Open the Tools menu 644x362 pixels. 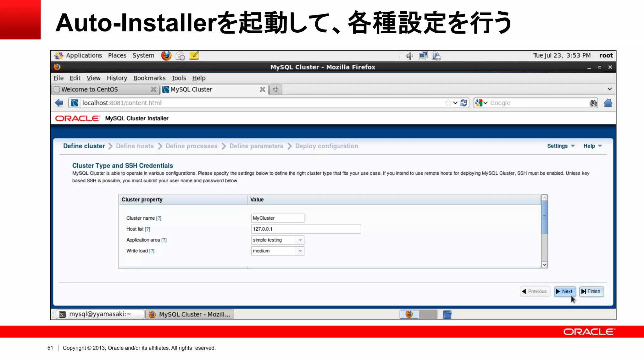179,78
